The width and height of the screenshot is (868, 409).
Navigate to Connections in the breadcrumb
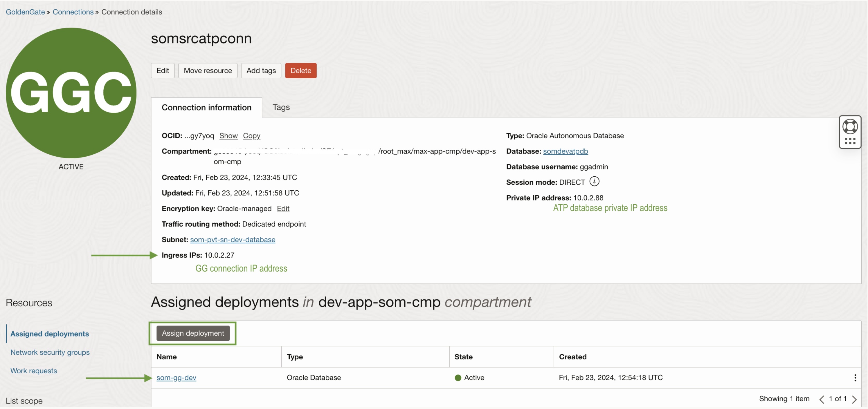pyautogui.click(x=73, y=12)
